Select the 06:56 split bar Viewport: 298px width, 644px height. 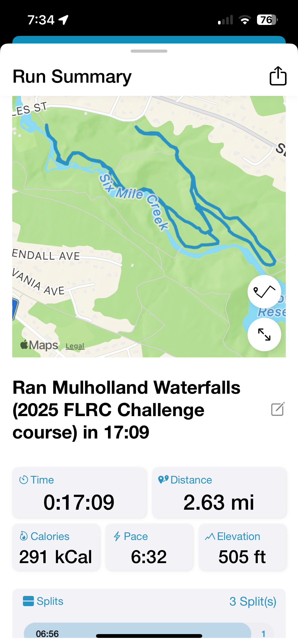pos(138,632)
